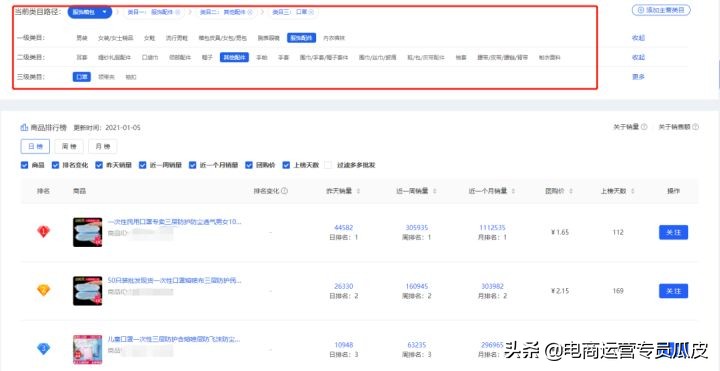Open the 服饰箱包 category dropdown
The height and width of the screenshot is (371, 720).
(x=90, y=12)
